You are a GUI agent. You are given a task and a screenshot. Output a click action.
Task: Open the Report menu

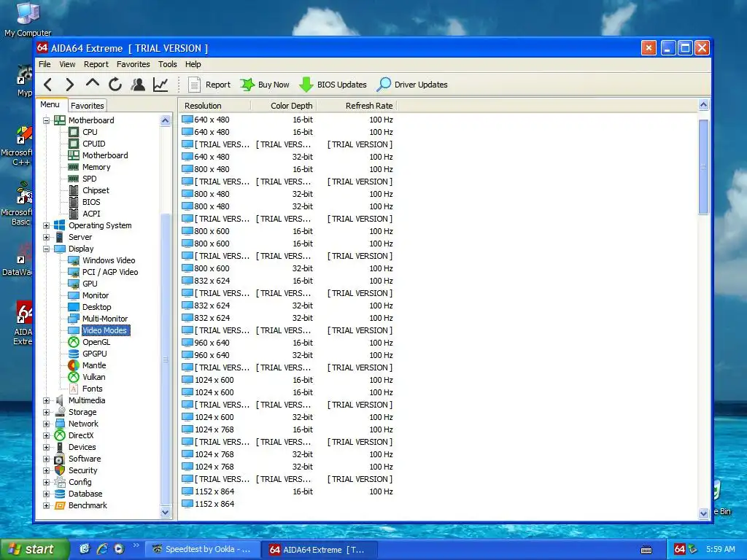tap(96, 64)
